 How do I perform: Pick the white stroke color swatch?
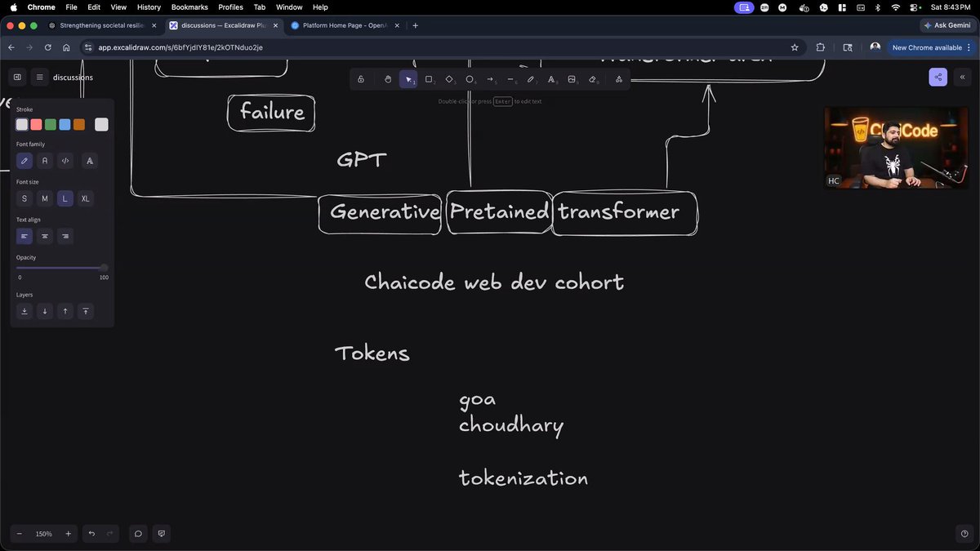pyautogui.click(x=22, y=124)
